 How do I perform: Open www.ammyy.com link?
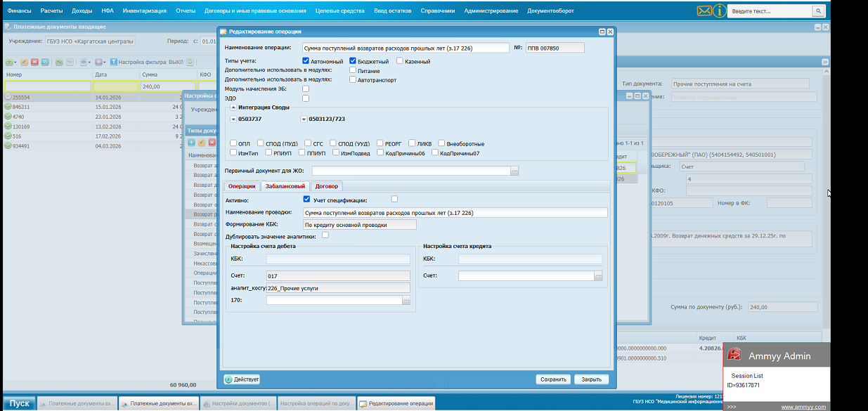coord(803,407)
